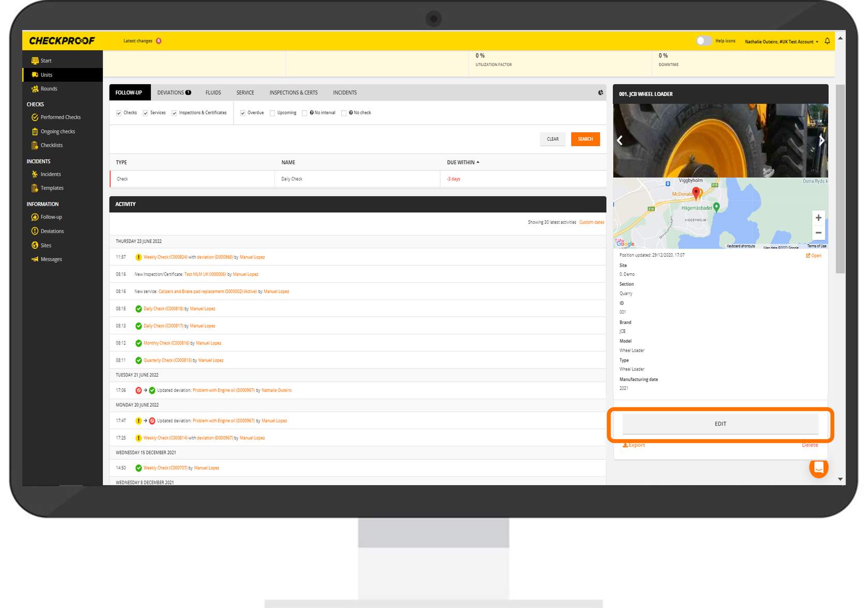Image resolution: width=868 pixels, height=608 pixels.
Task: Click the Custom dates link
Action: tap(592, 223)
